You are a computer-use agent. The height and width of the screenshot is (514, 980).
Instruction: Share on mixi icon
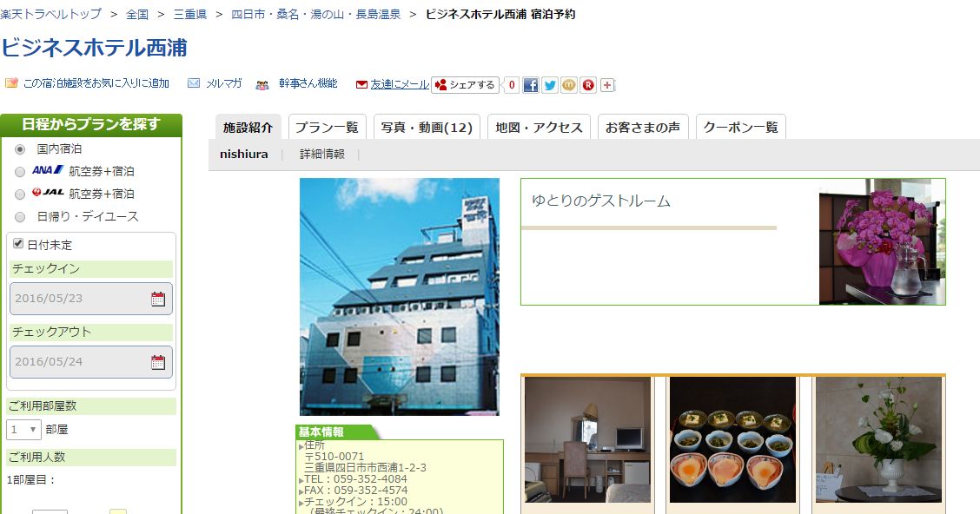pos(569,85)
